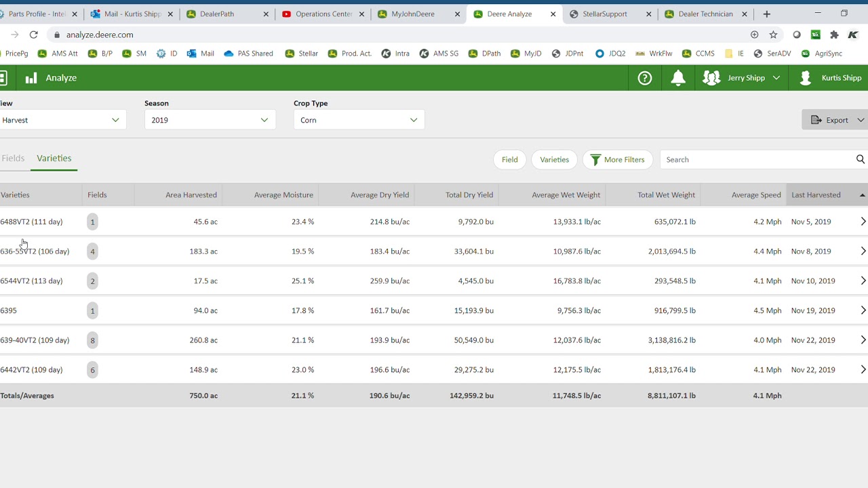Viewport: 868px width, 488px height.
Task: Expand the 6442VT2 (109 day) row chevron
Action: point(863,370)
